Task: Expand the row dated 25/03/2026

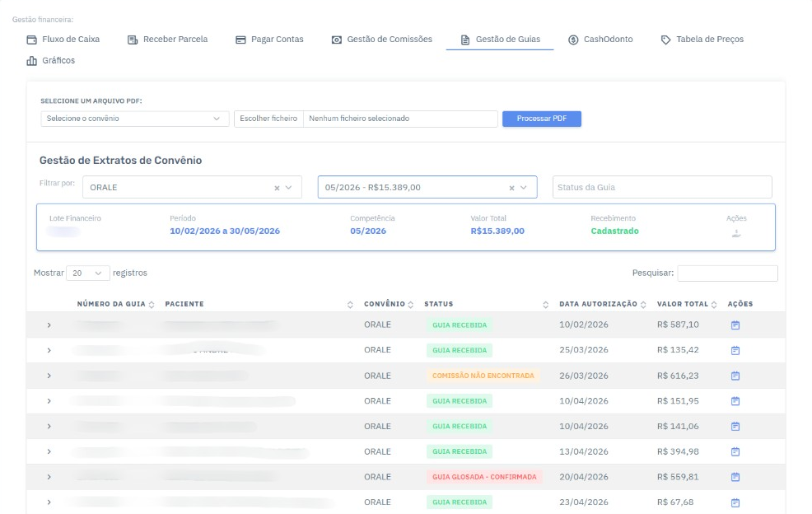Action: pyautogui.click(x=49, y=350)
